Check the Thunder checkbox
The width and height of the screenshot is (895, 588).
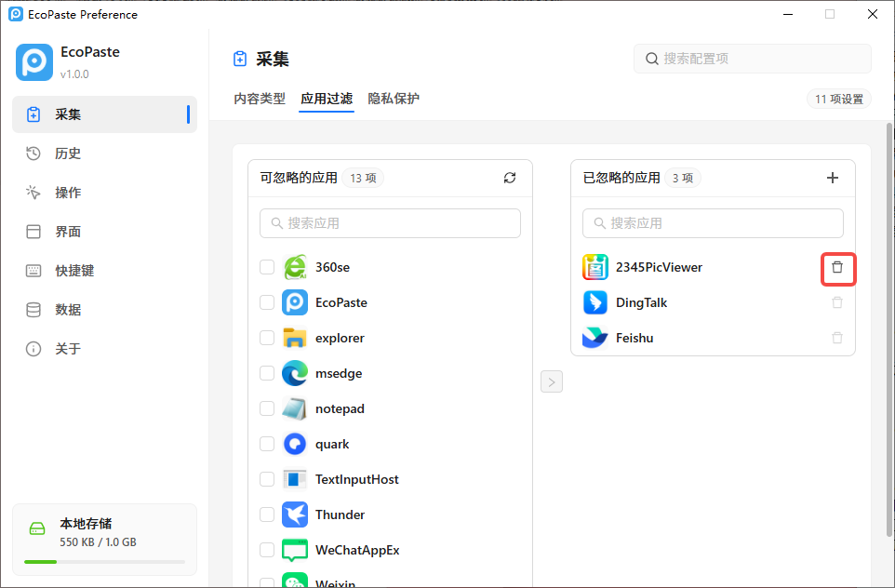click(x=267, y=514)
